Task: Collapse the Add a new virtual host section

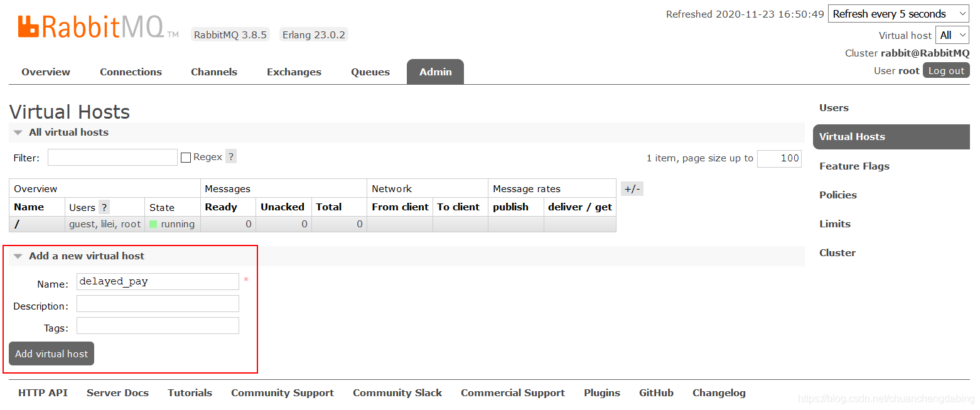Action: 87,256
